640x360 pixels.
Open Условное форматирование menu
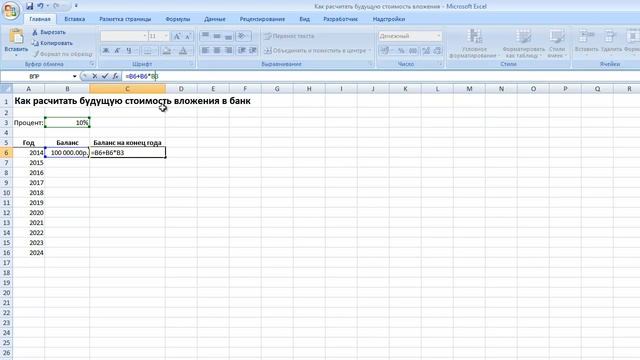click(474, 43)
